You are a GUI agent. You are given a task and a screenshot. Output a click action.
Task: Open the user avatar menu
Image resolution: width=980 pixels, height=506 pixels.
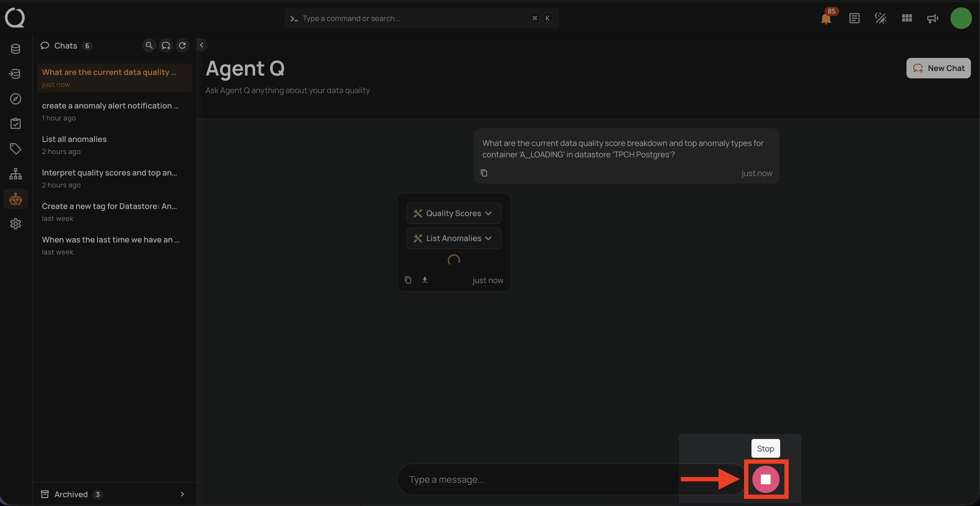pos(961,18)
